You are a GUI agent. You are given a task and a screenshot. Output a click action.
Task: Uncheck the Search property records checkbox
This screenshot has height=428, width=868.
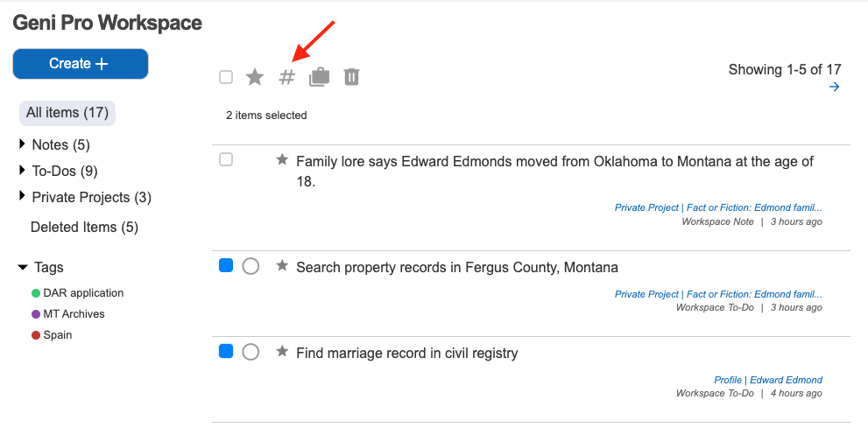click(x=226, y=265)
